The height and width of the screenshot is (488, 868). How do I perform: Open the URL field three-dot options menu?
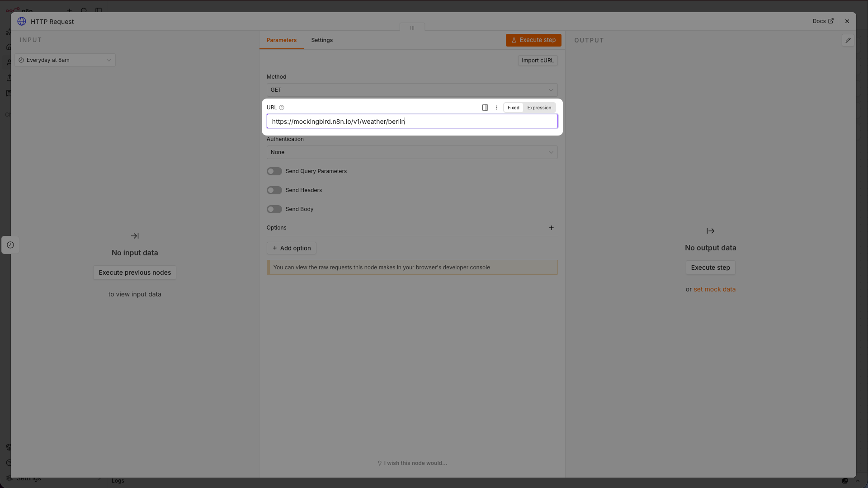coord(497,108)
